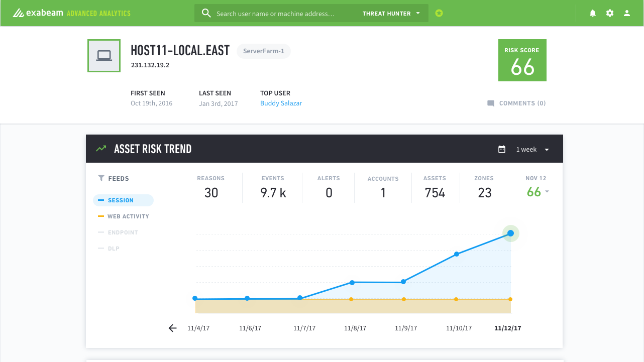Click the 11/8/17 date label
This screenshot has width=644, height=362.
pos(355,328)
